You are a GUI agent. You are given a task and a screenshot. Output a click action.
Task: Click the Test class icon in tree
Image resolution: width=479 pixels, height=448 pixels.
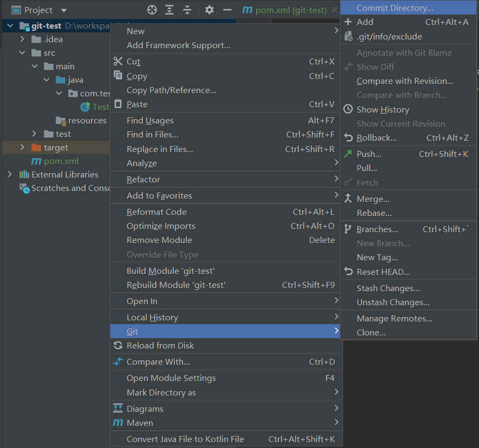(85, 107)
